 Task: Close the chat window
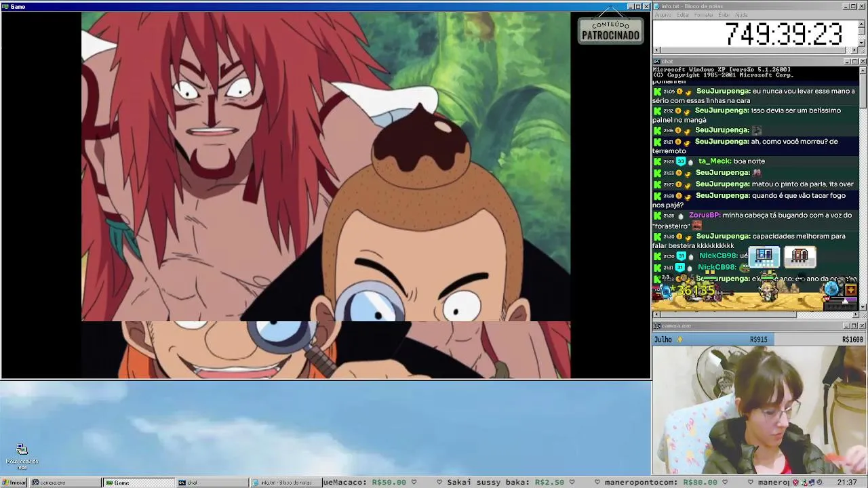pyautogui.click(x=863, y=62)
